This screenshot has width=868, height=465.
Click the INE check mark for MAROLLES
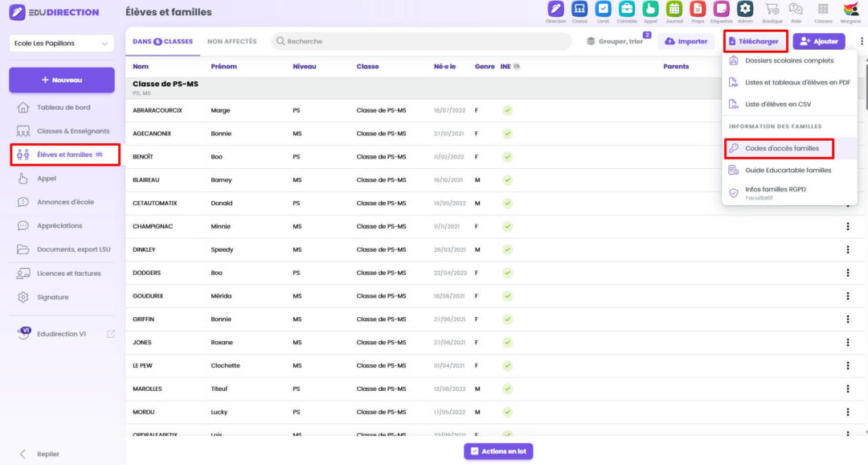coord(507,389)
